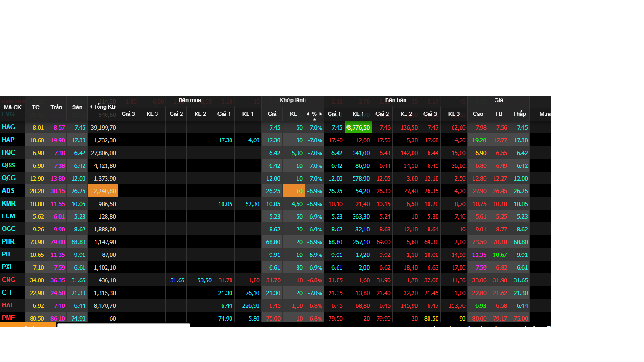The image size is (644, 362).
Task: Click left arrow next to % header
Action: click(308, 114)
